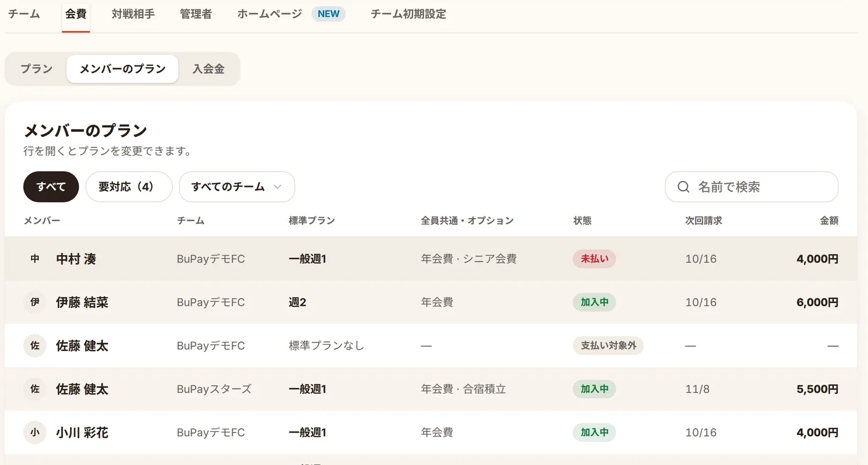Filter members by 要対応（4）
Viewport: 868px width, 465px height.
(129, 187)
